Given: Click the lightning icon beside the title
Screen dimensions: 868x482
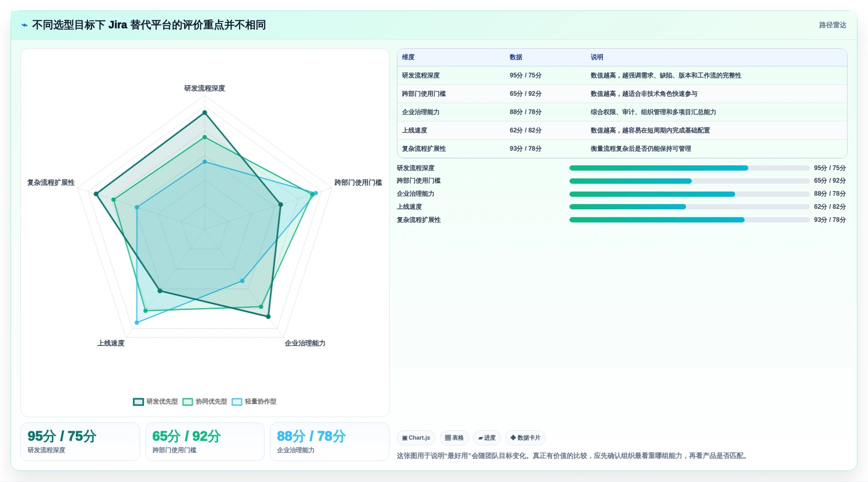Looking at the screenshot, I should pos(25,25).
